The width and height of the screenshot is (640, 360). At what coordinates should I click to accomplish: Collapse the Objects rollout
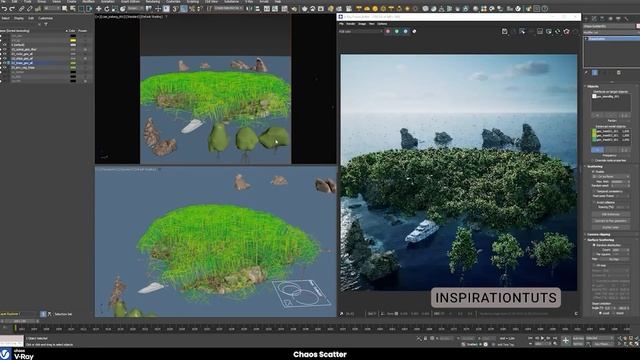593,87
